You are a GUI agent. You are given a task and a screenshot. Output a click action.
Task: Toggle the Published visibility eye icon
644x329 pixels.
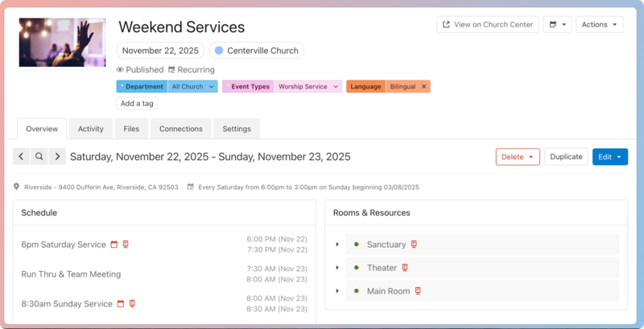[120, 70]
